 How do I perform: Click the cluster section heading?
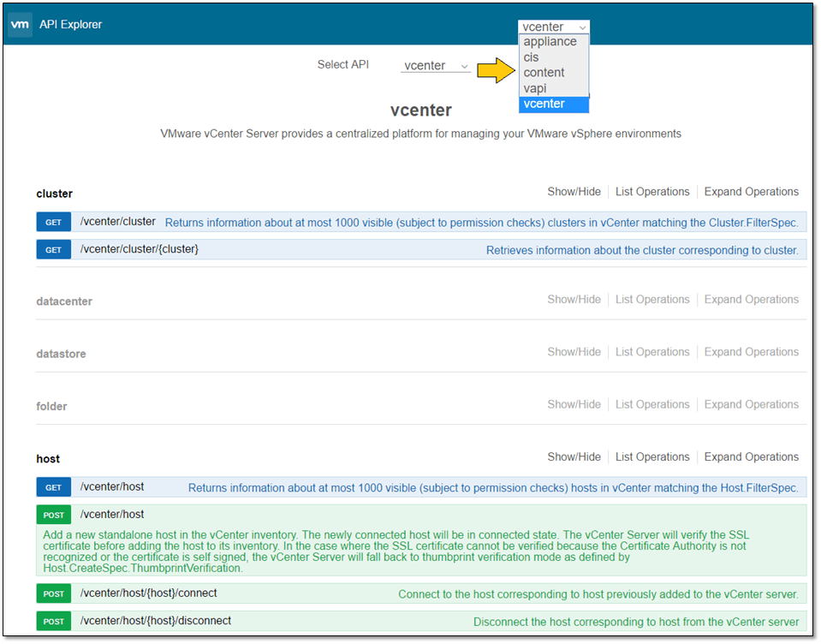coord(55,194)
